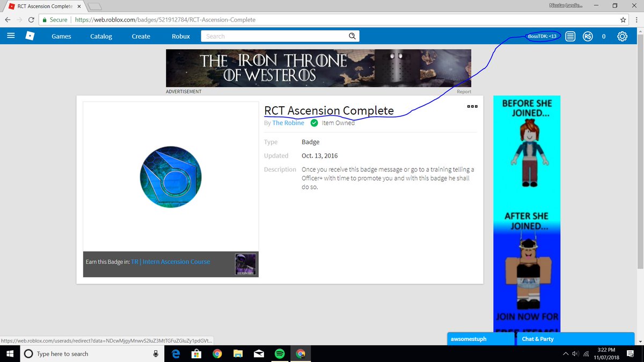Click the Cortana microphone icon
The height and width of the screenshot is (362, 644).
156,353
